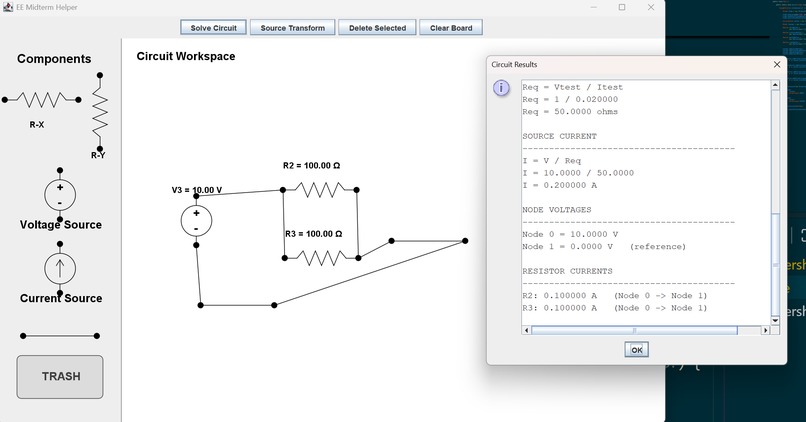Viewport: 806px width, 422px height.
Task: Click the results horizontal scrollbar left arrow
Action: click(526, 330)
